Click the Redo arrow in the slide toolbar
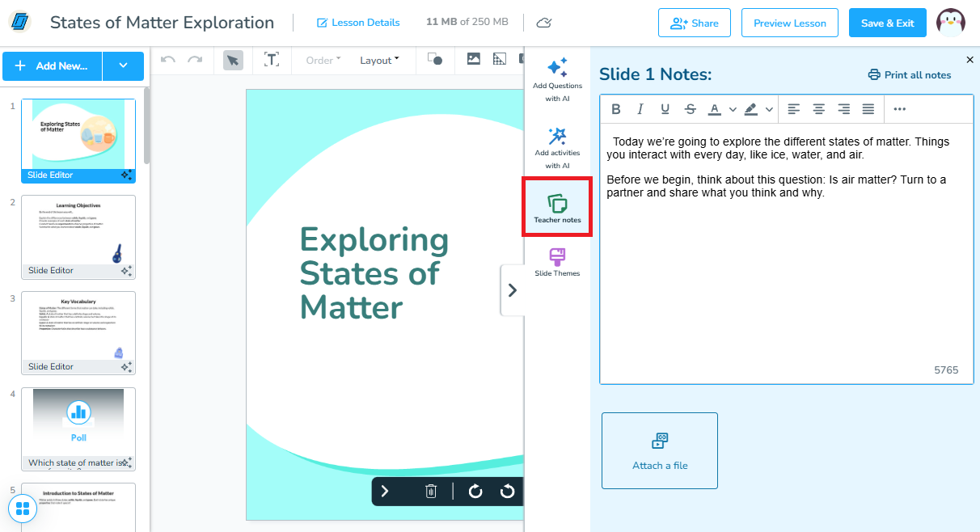 195,59
